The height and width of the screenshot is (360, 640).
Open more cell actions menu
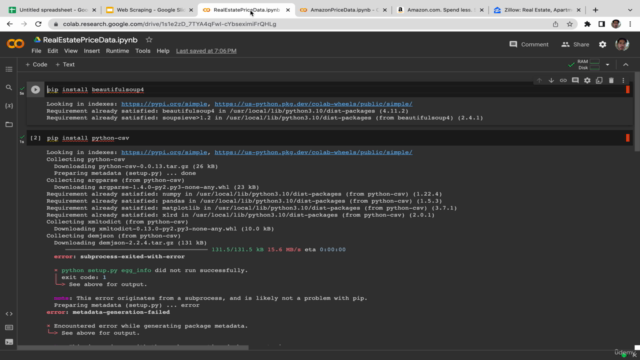point(623,80)
